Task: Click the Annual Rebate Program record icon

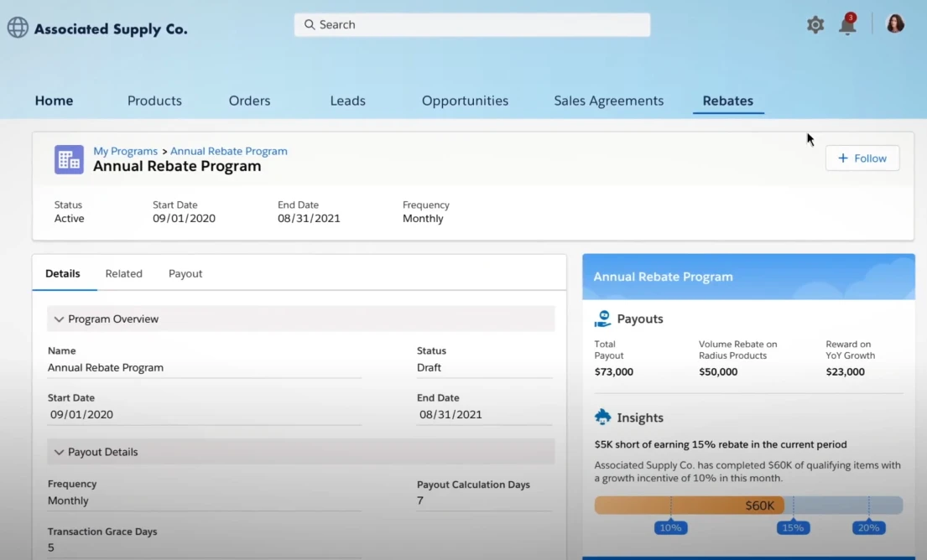Action: click(x=68, y=158)
